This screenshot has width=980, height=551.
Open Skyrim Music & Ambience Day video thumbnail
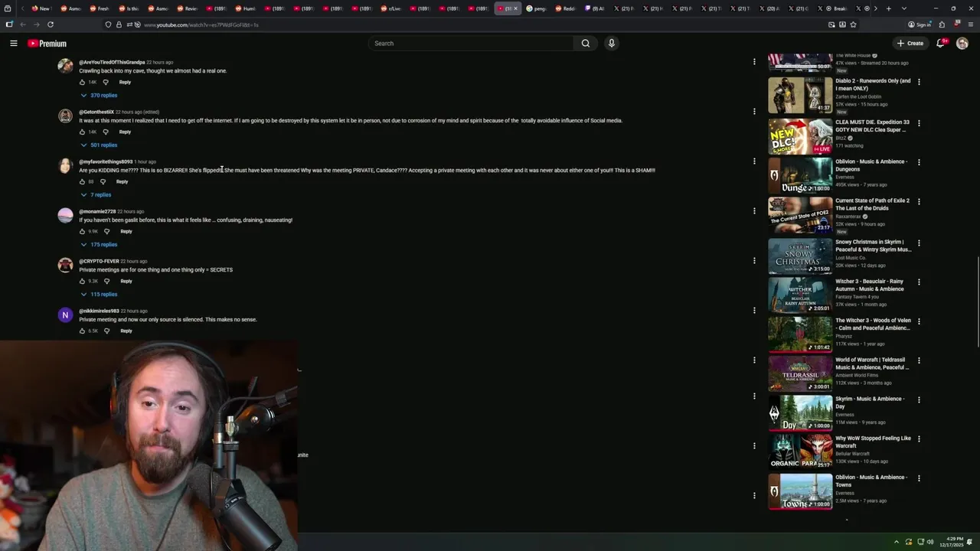click(x=800, y=412)
